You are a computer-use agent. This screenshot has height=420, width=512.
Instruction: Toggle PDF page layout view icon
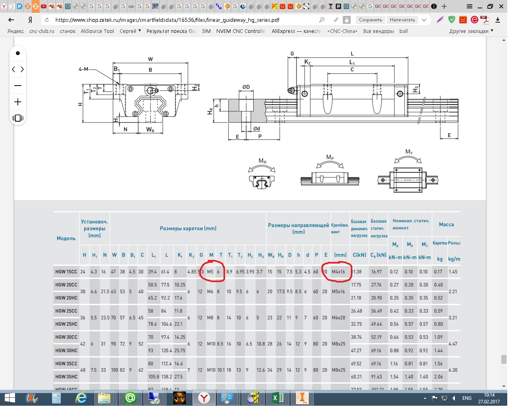[18, 118]
